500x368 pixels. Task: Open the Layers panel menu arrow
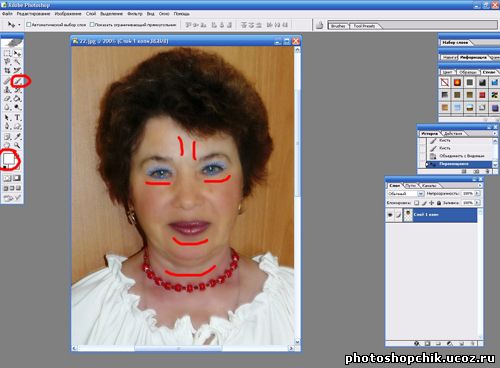[480, 185]
